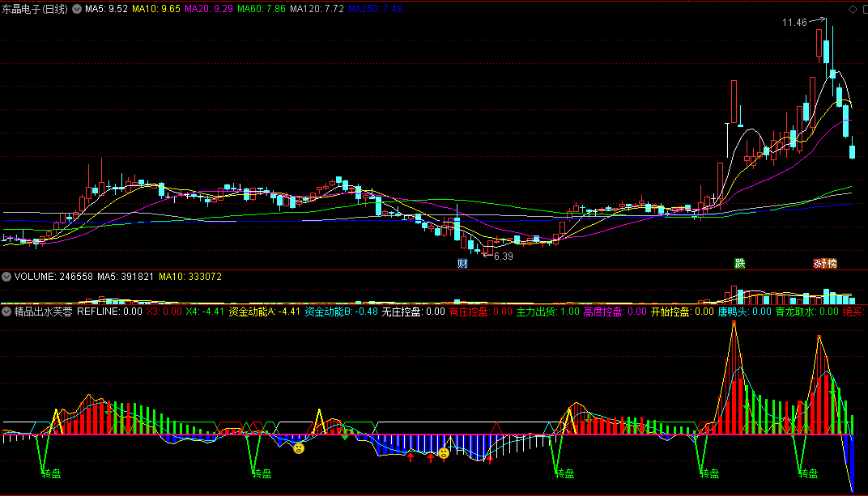Click the 精品出水芙蓉 indicator name
The height and width of the screenshot is (496, 868).
[x=43, y=312]
